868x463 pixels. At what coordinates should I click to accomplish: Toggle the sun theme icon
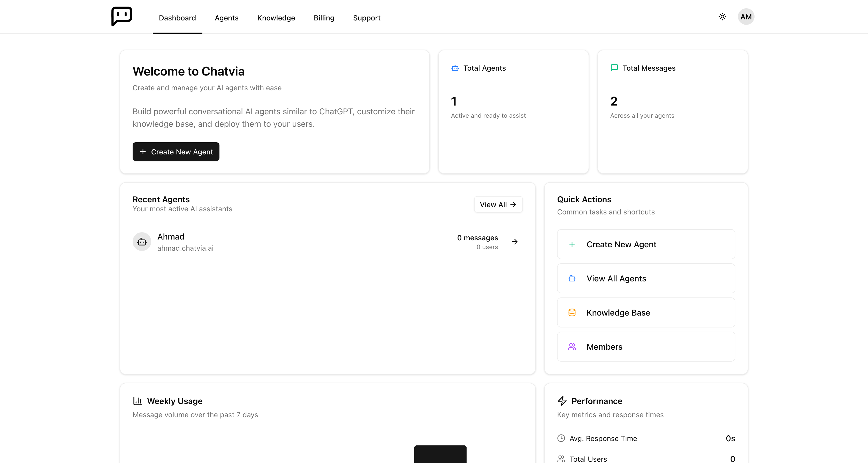(x=722, y=17)
